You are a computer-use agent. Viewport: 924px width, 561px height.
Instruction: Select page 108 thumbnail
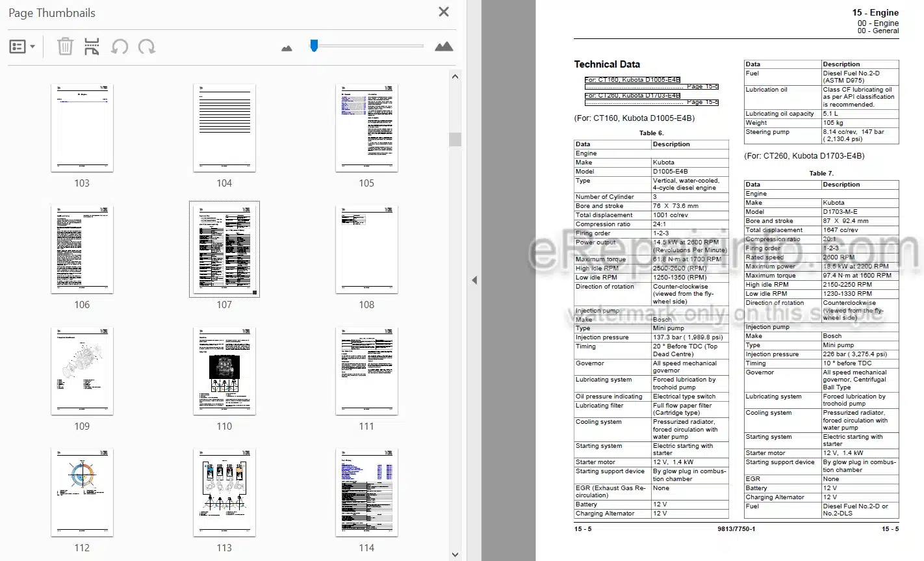click(x=366, y=250)
